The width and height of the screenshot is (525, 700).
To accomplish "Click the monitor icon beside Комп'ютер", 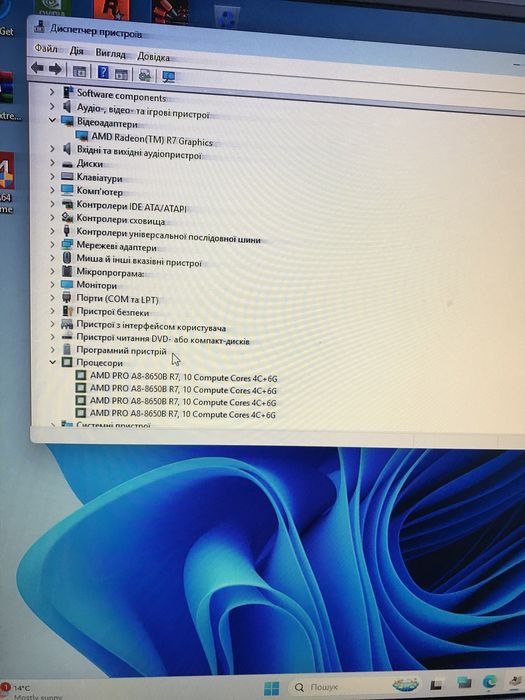I will [67, 191].
